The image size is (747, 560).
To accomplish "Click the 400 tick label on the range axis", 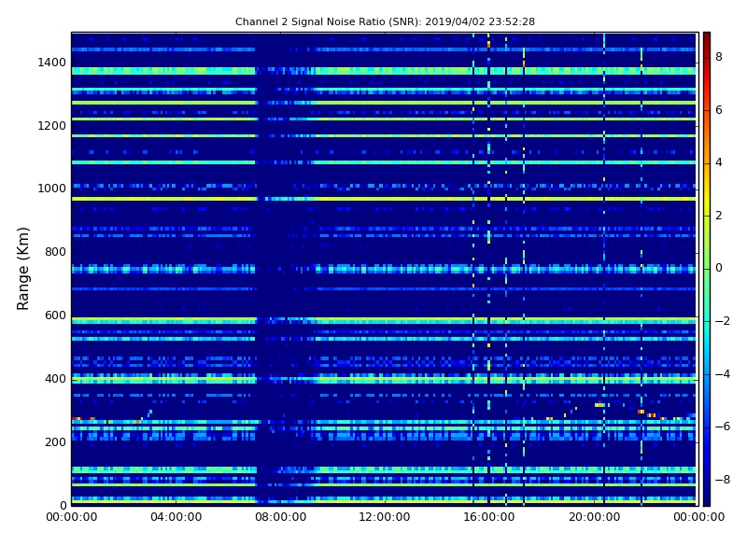I will click(55, 379).
